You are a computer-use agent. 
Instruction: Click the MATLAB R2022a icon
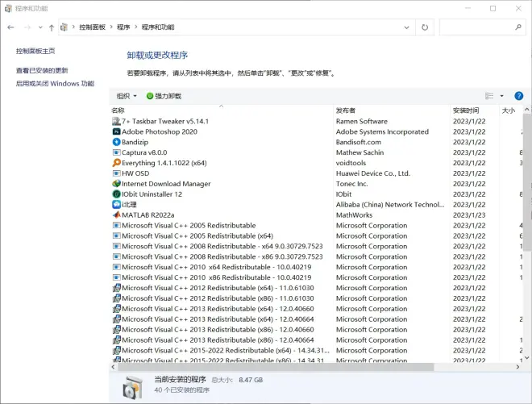click(116, 214)
